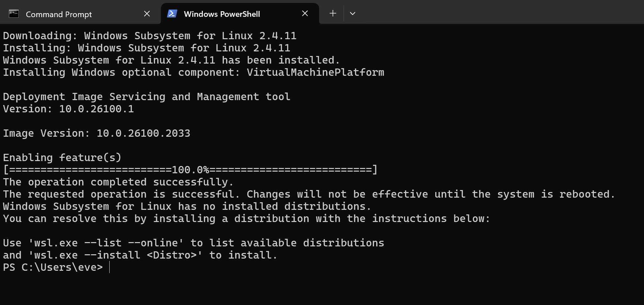Click 'Windows Subsystem for Linux 2.4.11 has been installed.'
The width and height of the screenshot is (644, 305).
click(x=171, y=60)
